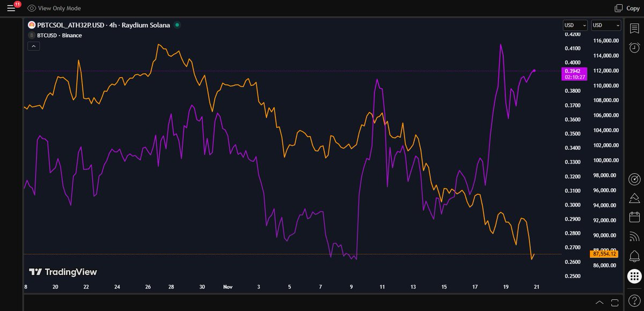Click the apps grid icon in the right sidebar
Image resolution: width=644 pixels, height=311 pixels.
[x=634, y=276]
